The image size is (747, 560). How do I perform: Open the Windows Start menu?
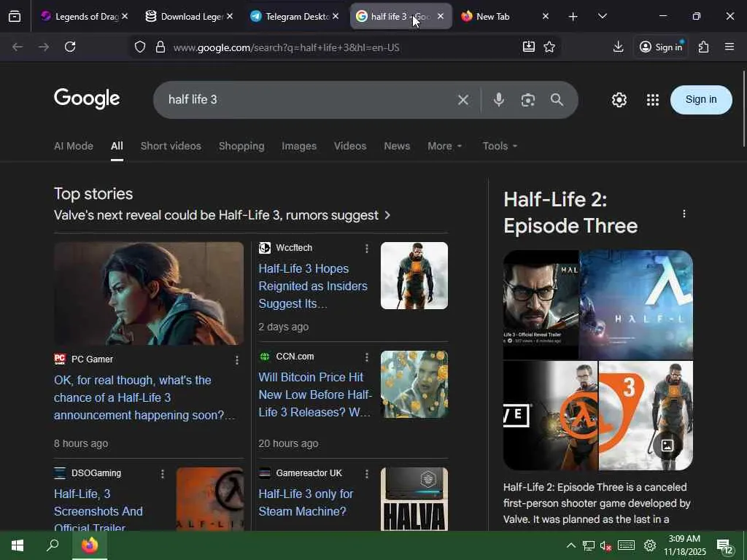click(18, 545)
